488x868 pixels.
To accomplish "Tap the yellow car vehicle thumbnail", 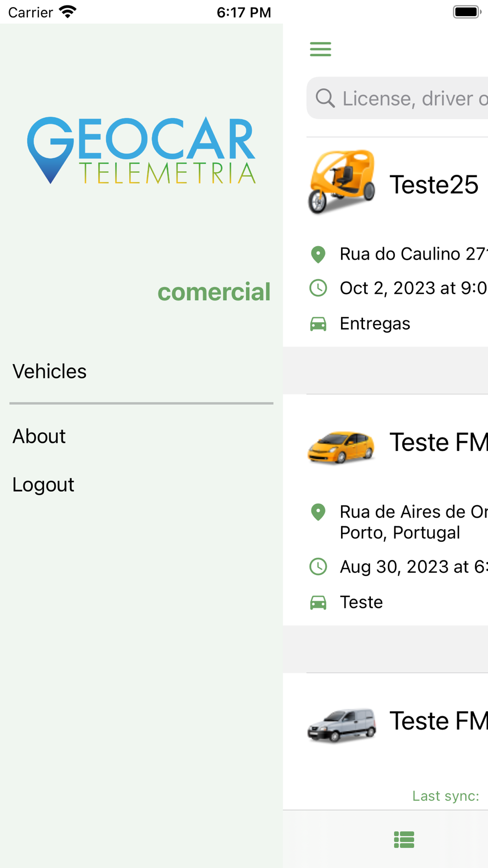I will point(341,446).
